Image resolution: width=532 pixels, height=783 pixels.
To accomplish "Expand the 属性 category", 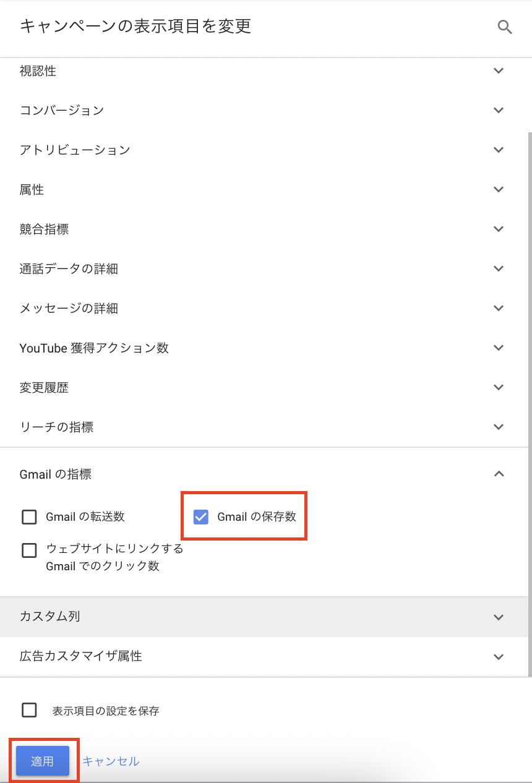I will point(499,190).
